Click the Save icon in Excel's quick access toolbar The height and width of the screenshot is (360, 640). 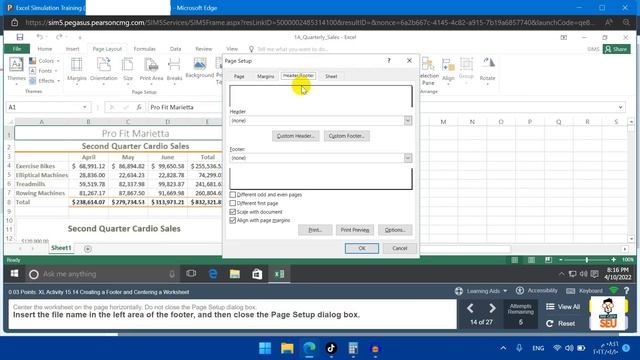pyautogui.click(x=20, y=37)
